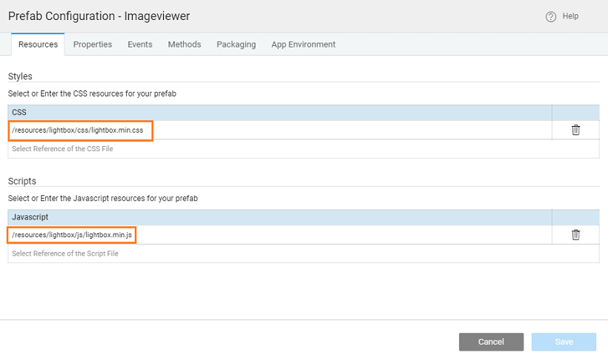Image resolution: width=608 pixels, height=364 pixels.
Task: Open the Properties tab
Action: tap(93, 44)
